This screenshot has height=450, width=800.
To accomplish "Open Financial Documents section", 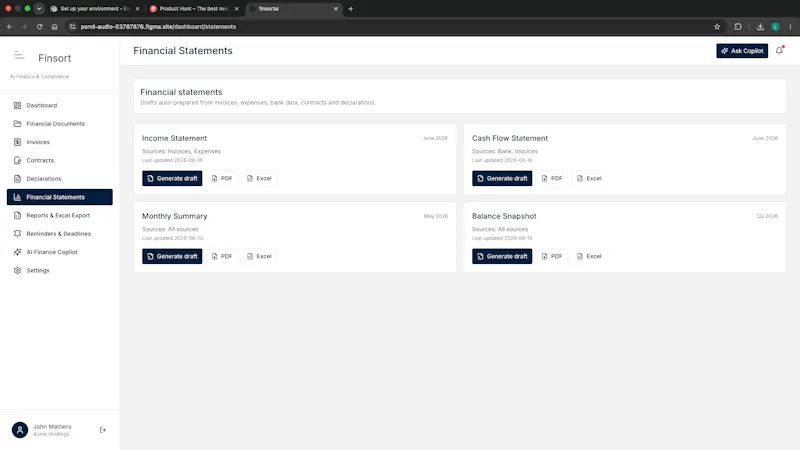I will coord(60,123).
